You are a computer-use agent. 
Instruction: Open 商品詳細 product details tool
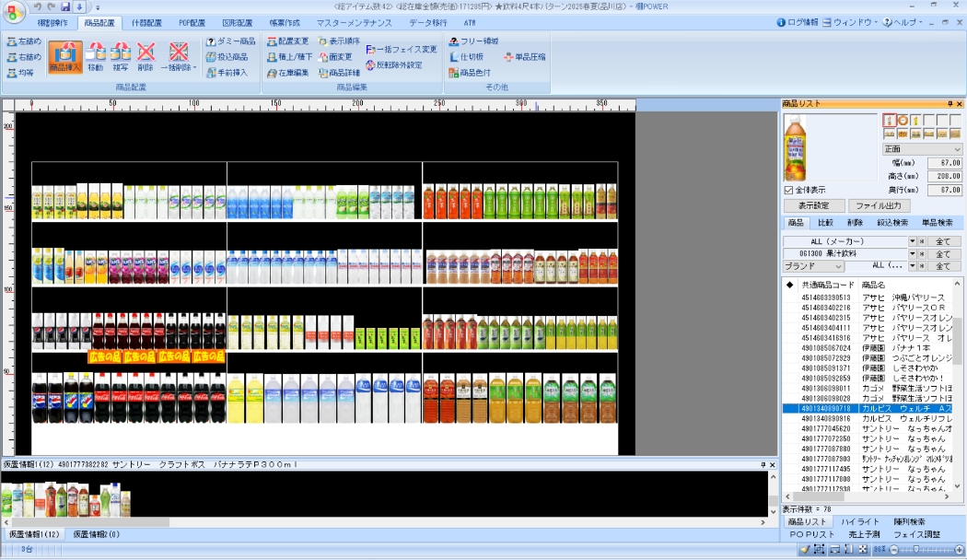(x=340, y=73)
